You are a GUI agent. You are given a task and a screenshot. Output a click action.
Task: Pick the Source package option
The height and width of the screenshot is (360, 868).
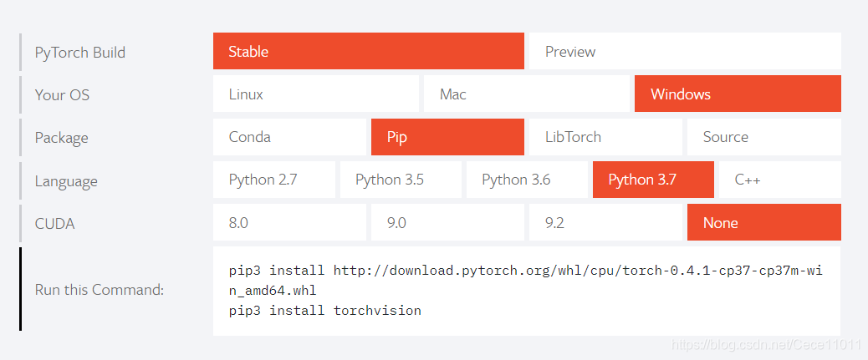pyautogui.click(x=764, y=137)
